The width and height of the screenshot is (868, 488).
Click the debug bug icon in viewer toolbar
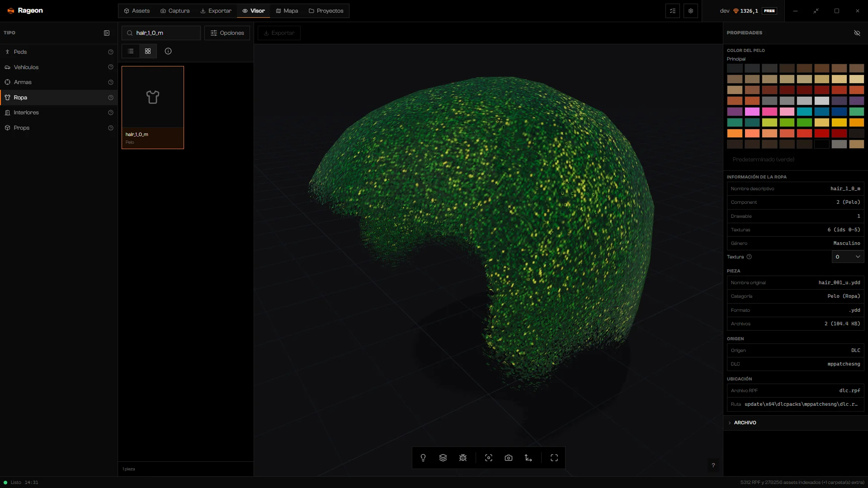pyautogui.click(x=463, y=458)
